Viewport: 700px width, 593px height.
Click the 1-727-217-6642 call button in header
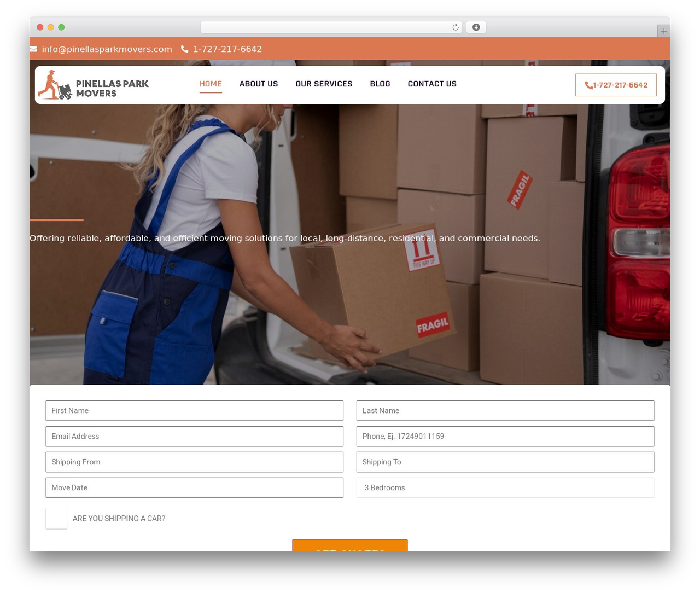[616, 85]
